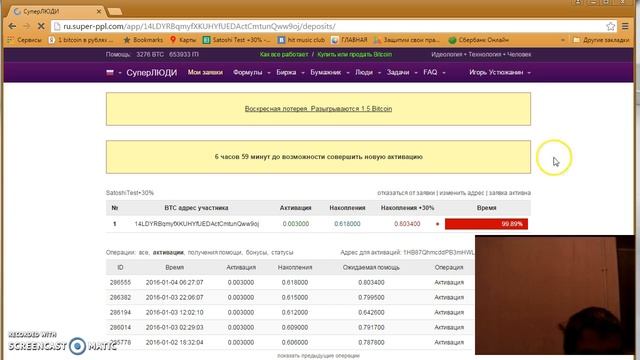Click the 0.803400 value in the Накопления +30% column
The width and height of the screenshot is (640, 360).
pos(407,224)
